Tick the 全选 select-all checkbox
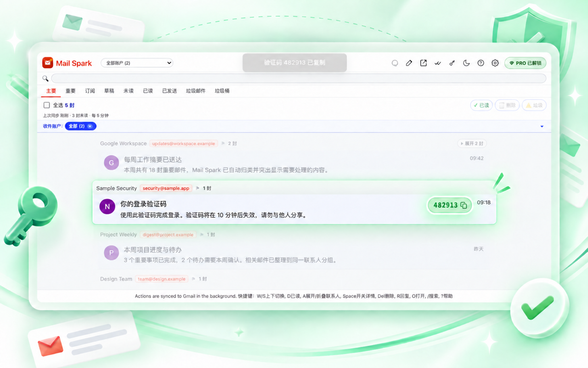This screenshot has width=588, height=368. click(x=46, y=105)
